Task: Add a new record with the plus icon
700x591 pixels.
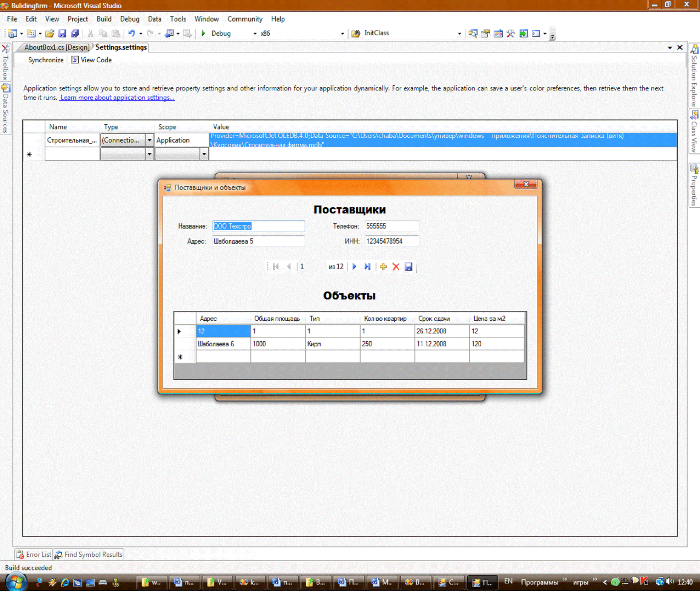Action: coord(383,267)
